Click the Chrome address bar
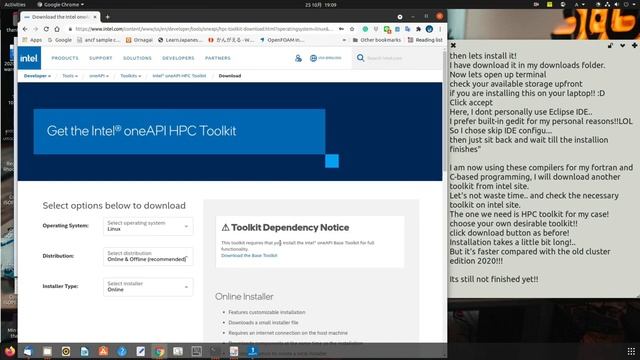The width and height of the screenshot is (640, 360). 204,29
